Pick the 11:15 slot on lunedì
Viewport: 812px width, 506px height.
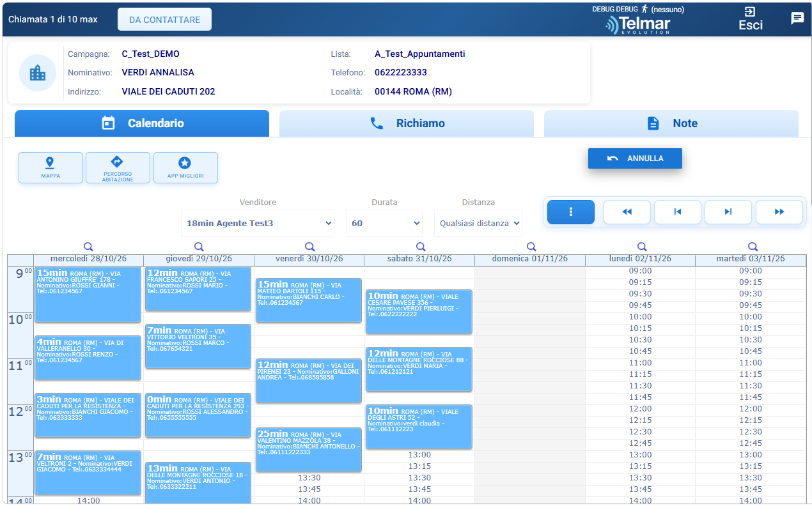click(640, 374)
